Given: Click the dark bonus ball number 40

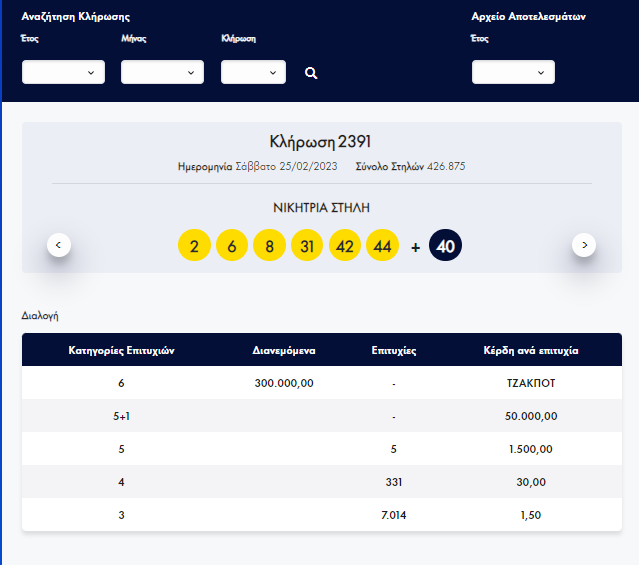Looking at the screenshot, I should click(446, 246).
